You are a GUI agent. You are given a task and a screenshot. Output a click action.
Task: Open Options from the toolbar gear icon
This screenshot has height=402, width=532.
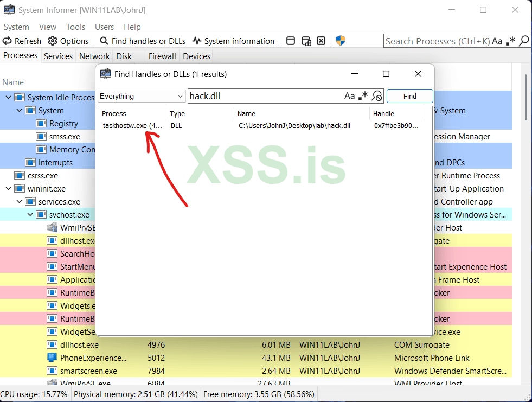[x=52, y=41]
